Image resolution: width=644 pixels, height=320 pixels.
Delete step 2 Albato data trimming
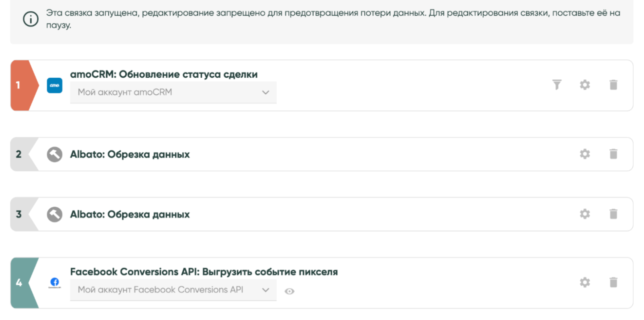pyautogui.click(x=613, y=154)
